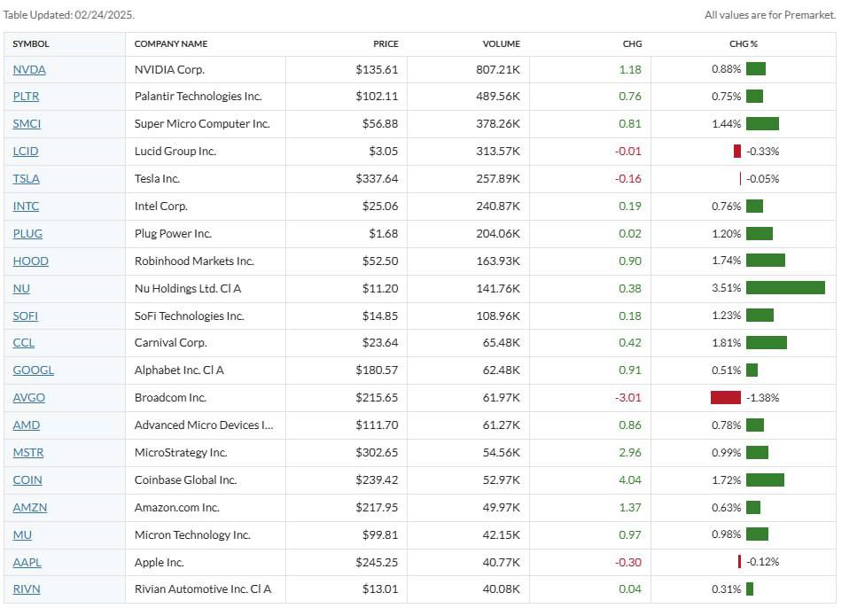Open the NU symbol link
This screenshot has width=857, height=616.
(x=21, y=288)
